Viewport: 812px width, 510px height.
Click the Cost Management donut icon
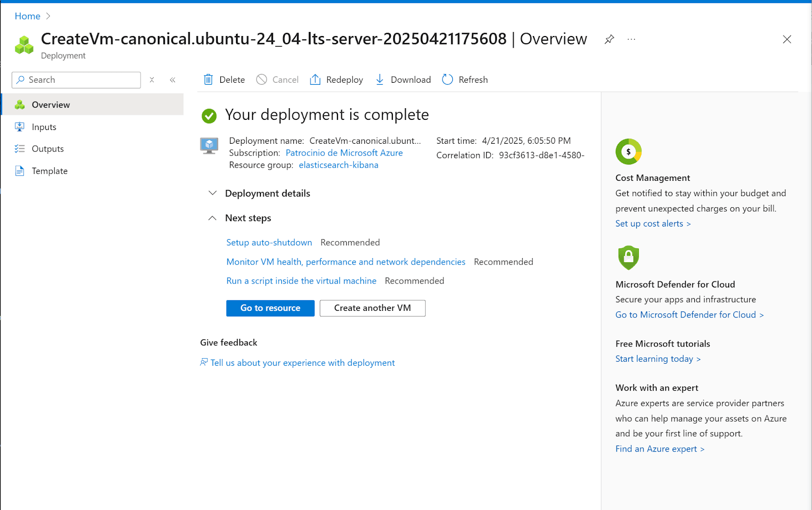(x=628, y=151)
